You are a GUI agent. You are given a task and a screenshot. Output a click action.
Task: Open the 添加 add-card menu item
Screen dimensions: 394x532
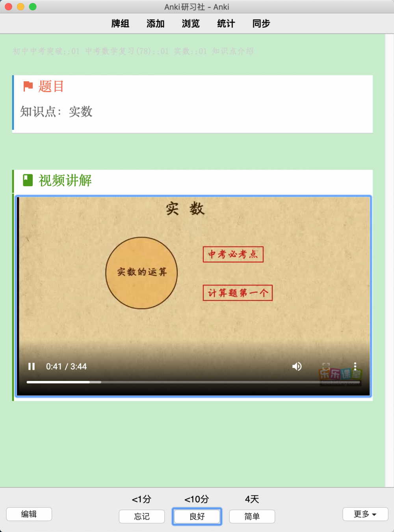(x=155, y=24)
